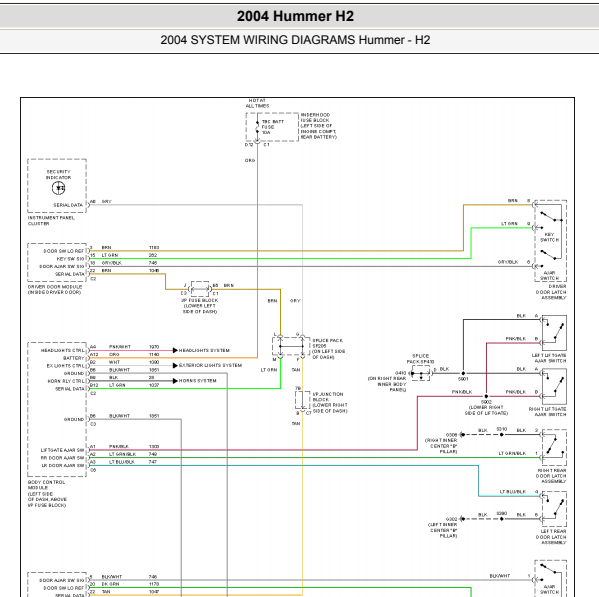Click splice label 'S310'

pyautogui.click(x=502, y=429)
